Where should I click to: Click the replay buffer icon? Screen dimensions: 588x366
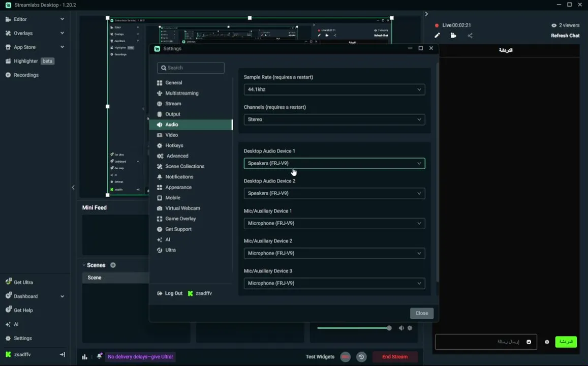(x=361, y=357)
